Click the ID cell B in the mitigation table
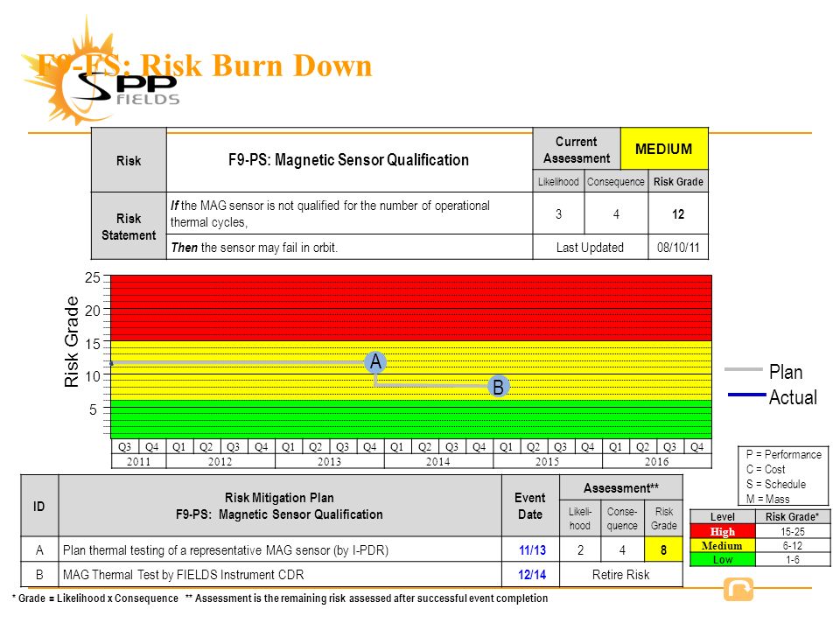This screenshot has width=840, height=630. pos(39,575)
